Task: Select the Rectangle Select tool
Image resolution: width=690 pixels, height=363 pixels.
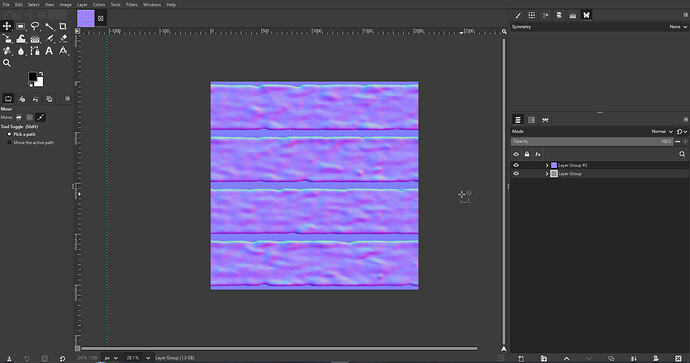Action: click(21, 26)
